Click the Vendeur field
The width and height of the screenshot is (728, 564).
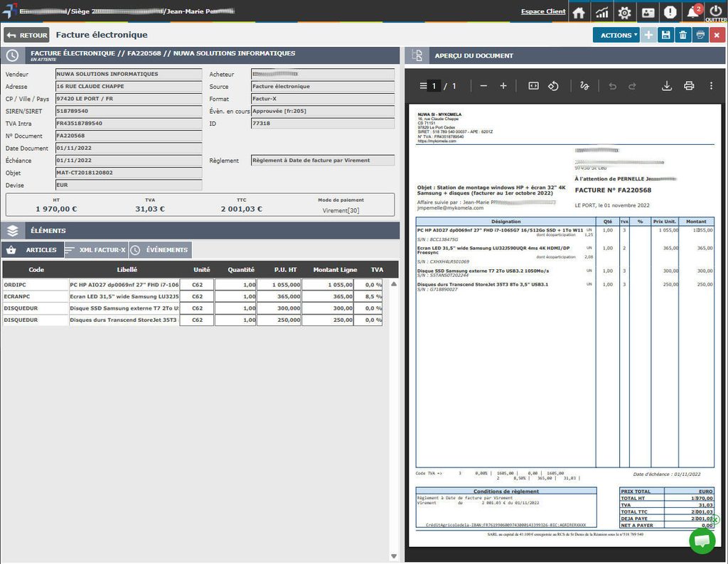129,74
